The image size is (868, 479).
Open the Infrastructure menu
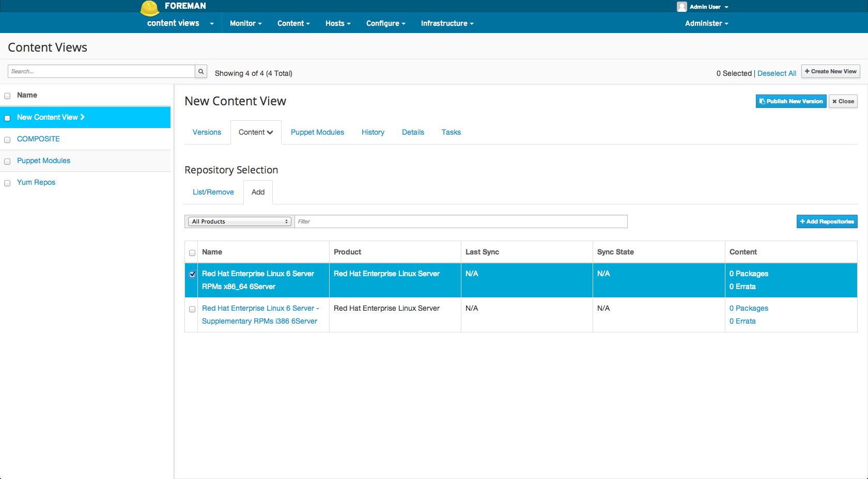pyautogui.click(x=447, y=23)
